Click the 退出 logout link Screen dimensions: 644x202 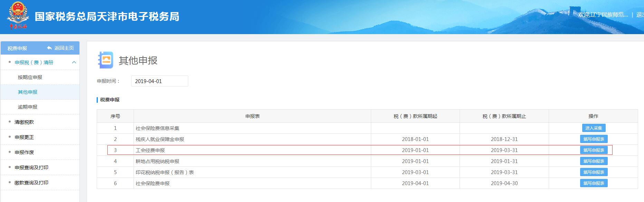point(640,14)
